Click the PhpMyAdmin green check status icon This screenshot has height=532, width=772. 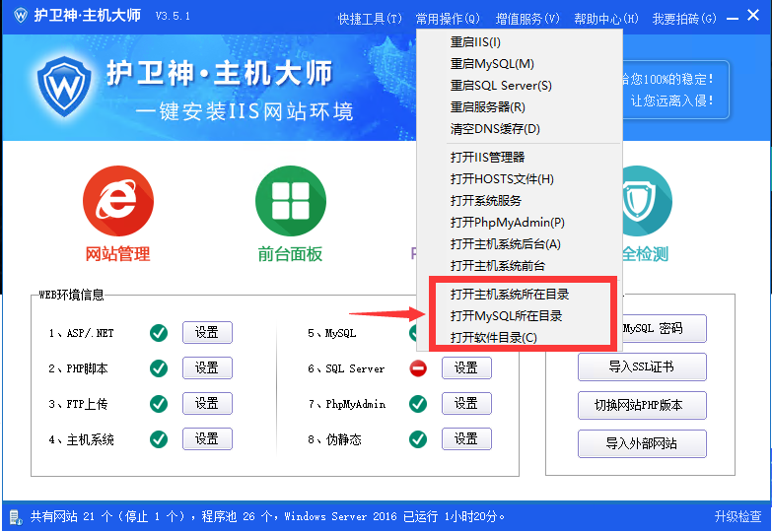pos(418,404)
